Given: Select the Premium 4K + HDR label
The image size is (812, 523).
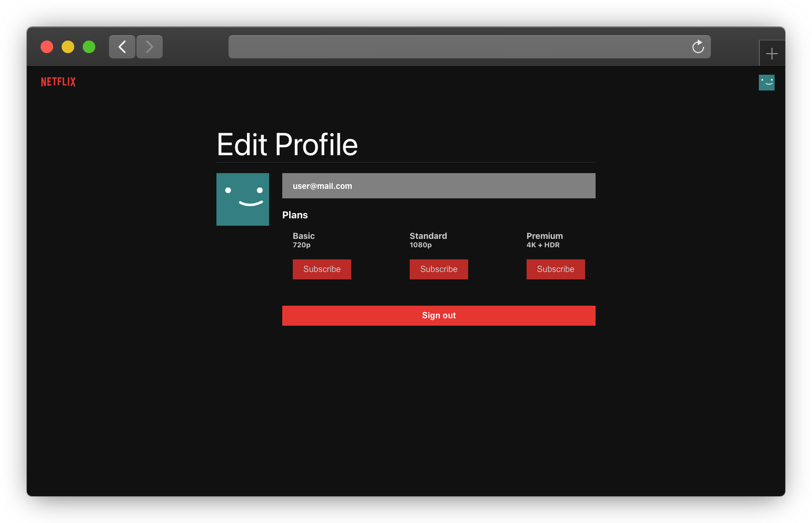Looking at the screenshot, I should click(544, 239).
